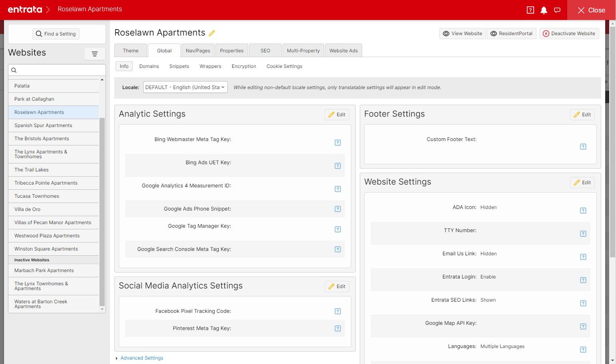Open the chat messages icon

[x=557, y=10]
